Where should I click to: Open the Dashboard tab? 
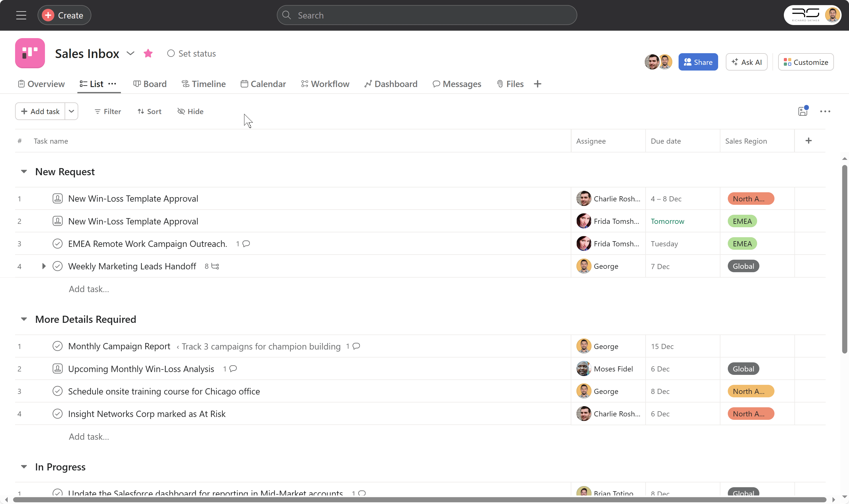point(391,84)
